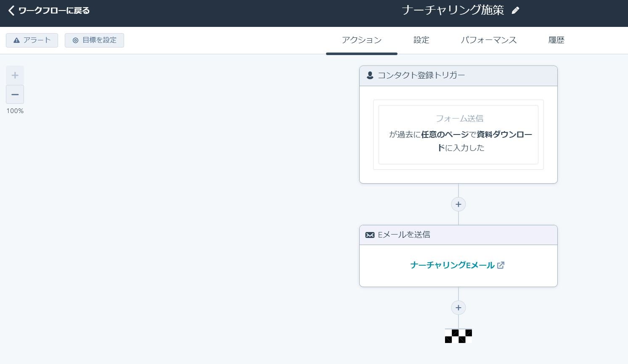Click the checkered flag end marker
This screenshot has height=364, width=628.
tap(458, 336)
